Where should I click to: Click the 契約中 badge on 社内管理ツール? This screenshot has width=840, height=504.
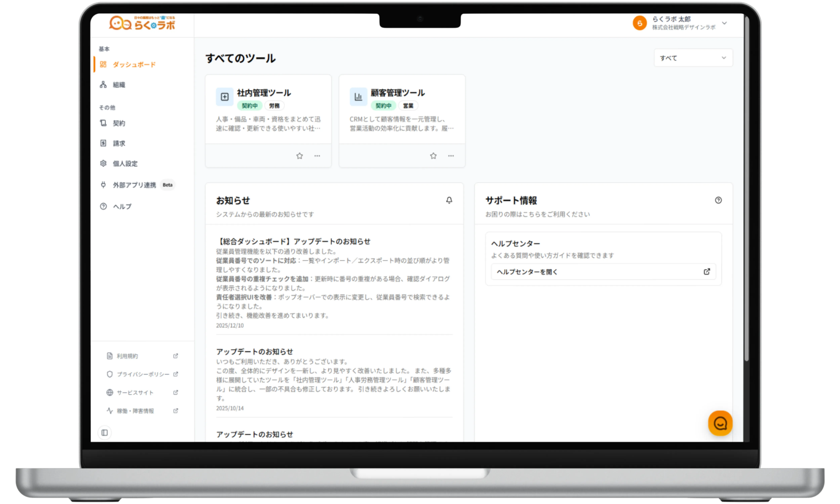(x=249, y=106)
